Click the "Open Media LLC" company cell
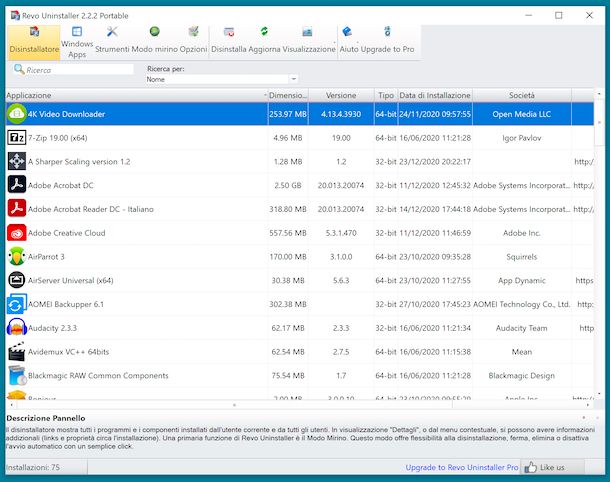 tap(522, 114)
